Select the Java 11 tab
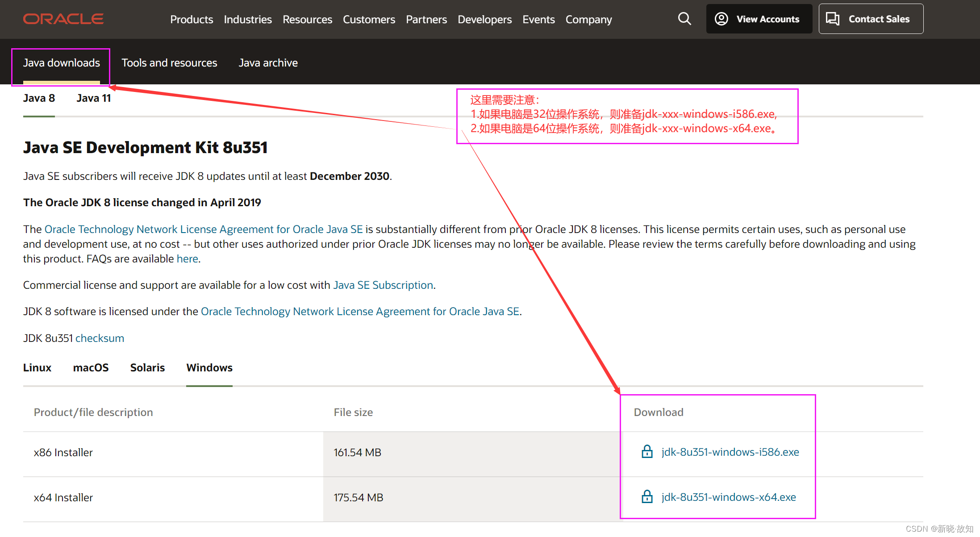Viewport: 980px width, 537px height. pos(94,98)
